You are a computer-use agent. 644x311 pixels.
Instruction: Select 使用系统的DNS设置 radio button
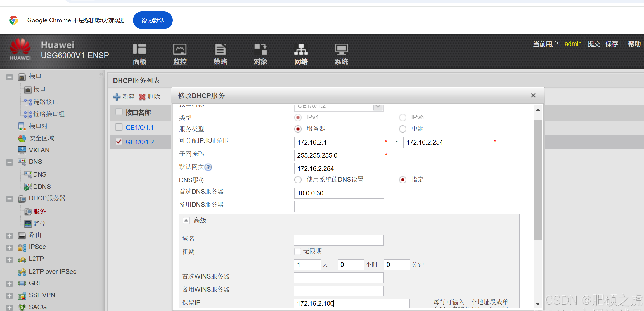[298, 180]
